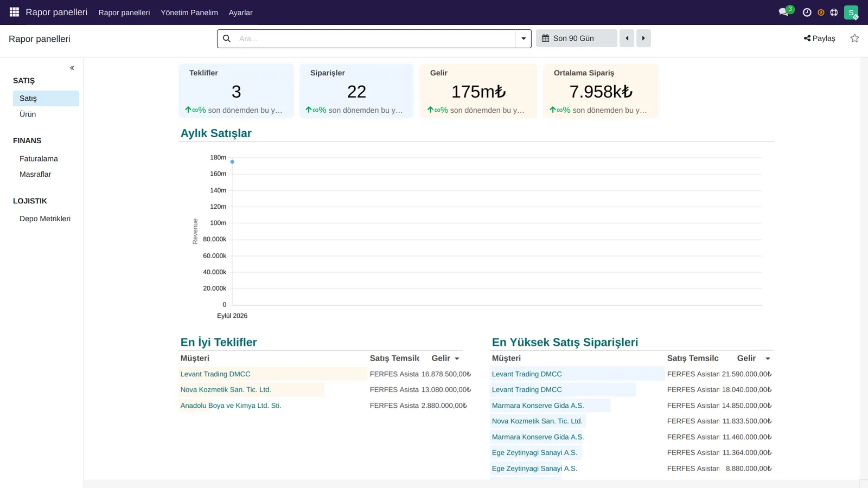Click the 16.878.500,00₺ revenue value
Viewport: 868px width, 488px height.
[x=446, y=374]
